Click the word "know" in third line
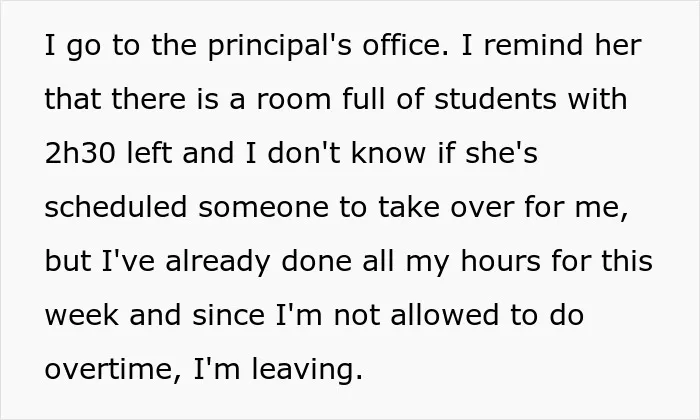Viewport: 700px width, 420px height. tap(388, 153)
